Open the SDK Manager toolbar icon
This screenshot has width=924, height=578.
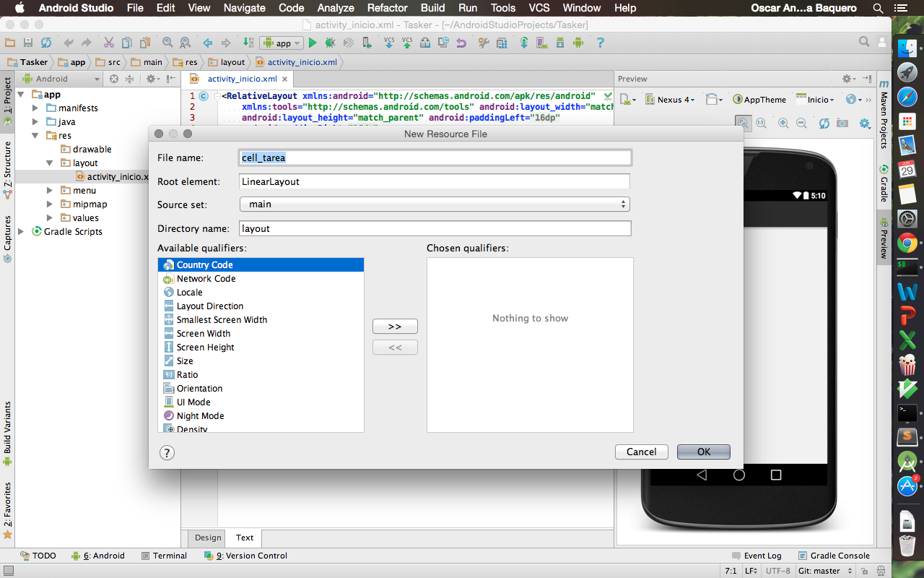560,43
